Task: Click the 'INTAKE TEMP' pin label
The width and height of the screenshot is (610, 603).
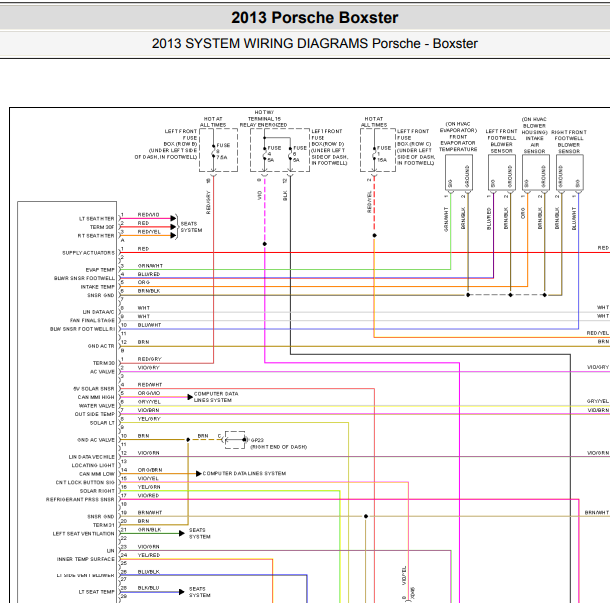Action: [97, 287]
